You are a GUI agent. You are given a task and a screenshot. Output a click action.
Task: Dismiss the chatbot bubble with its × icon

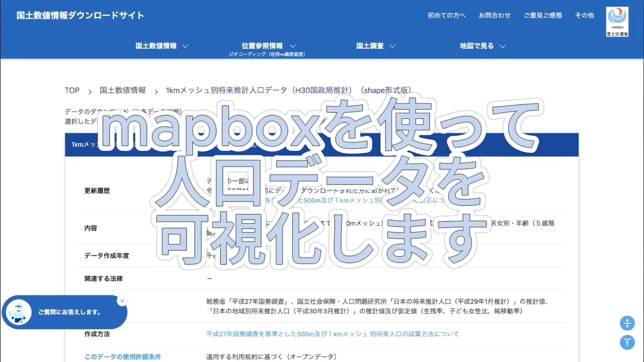pos(122,301)
